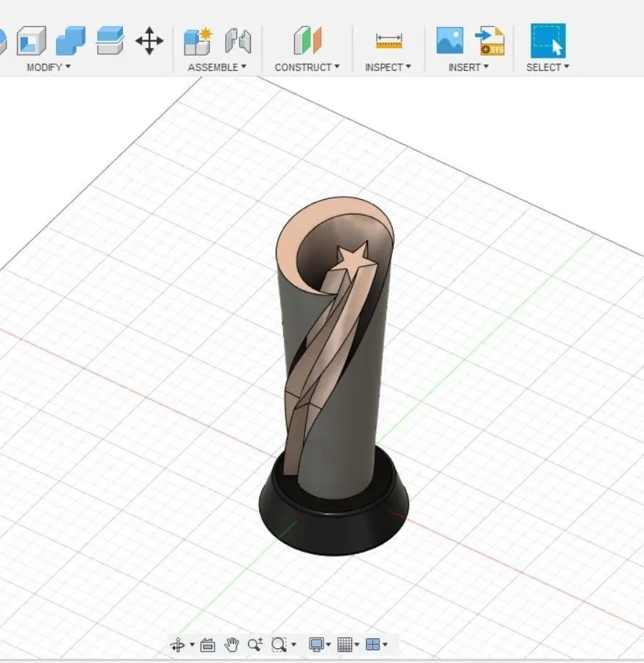Open the ASSEMBLE dropdown menu
This screenshot has height=663, width=644.
click(x=217, y=67)
